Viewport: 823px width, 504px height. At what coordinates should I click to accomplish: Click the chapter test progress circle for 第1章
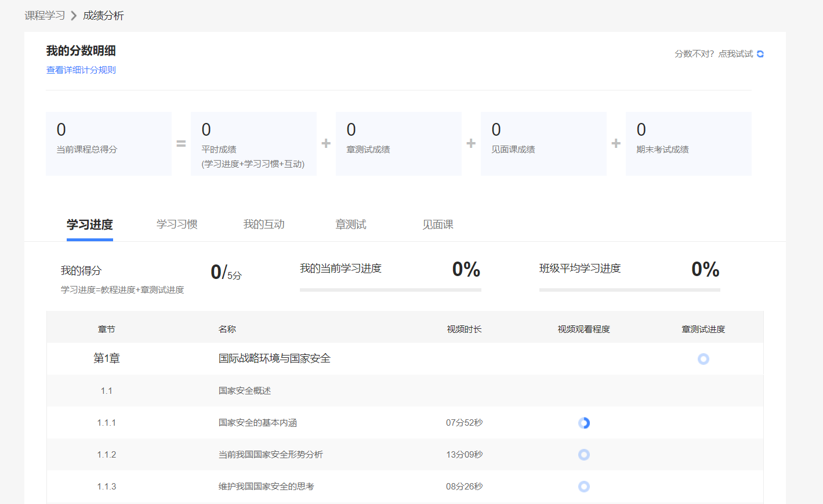[x=704, y=359]
